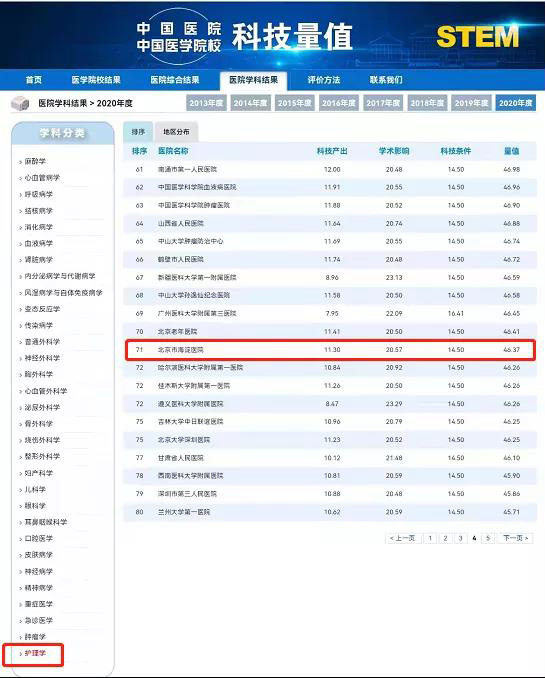
Task: Go to results page 3
Action: tap(460, 538)
